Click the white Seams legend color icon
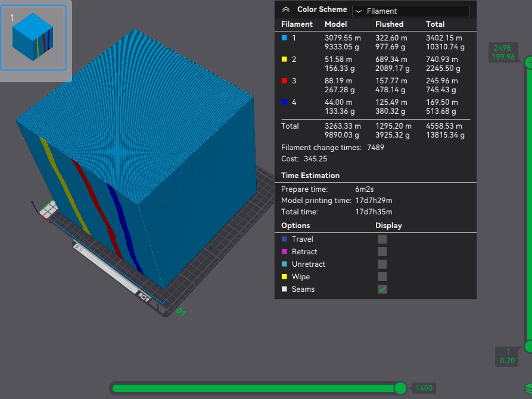 (284, 289)
